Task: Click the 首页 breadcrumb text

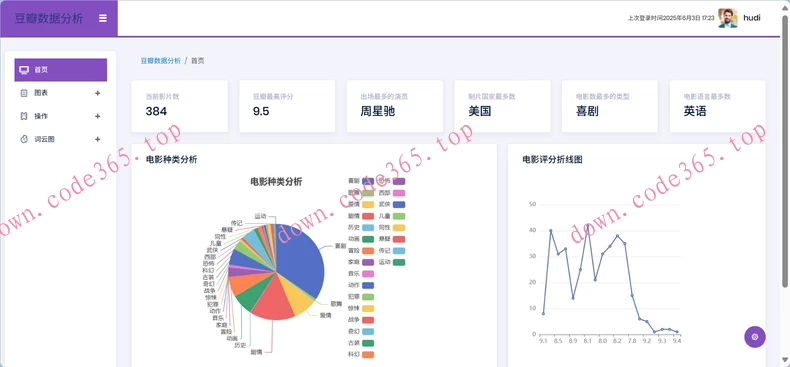Action: 198,60
